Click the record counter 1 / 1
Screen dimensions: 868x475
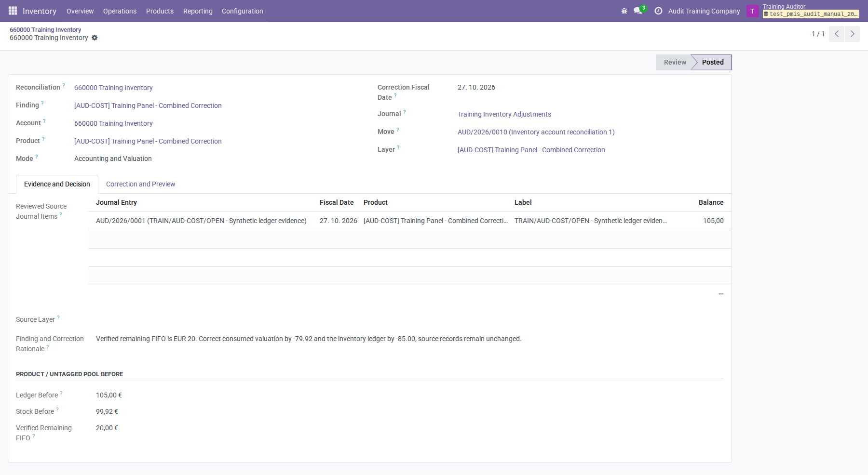[x=818, y=34]
